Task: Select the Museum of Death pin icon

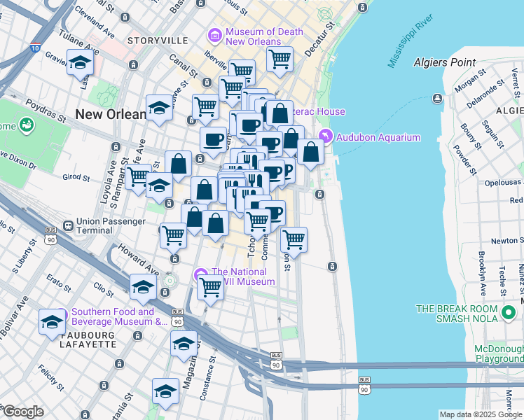Action: [215, 36]
